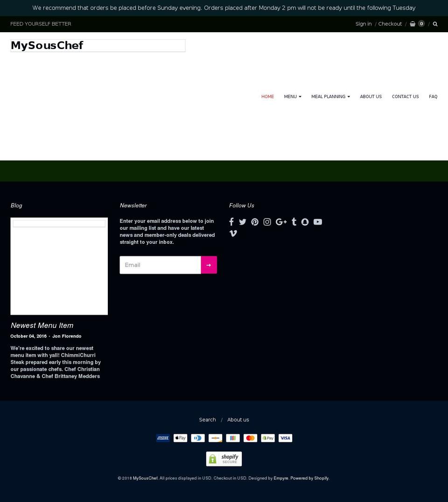The height and width of the screenshot is (502, 448).
Task: Click the FEED YOURSELF BETTER tagline
Action: (41, 24)
